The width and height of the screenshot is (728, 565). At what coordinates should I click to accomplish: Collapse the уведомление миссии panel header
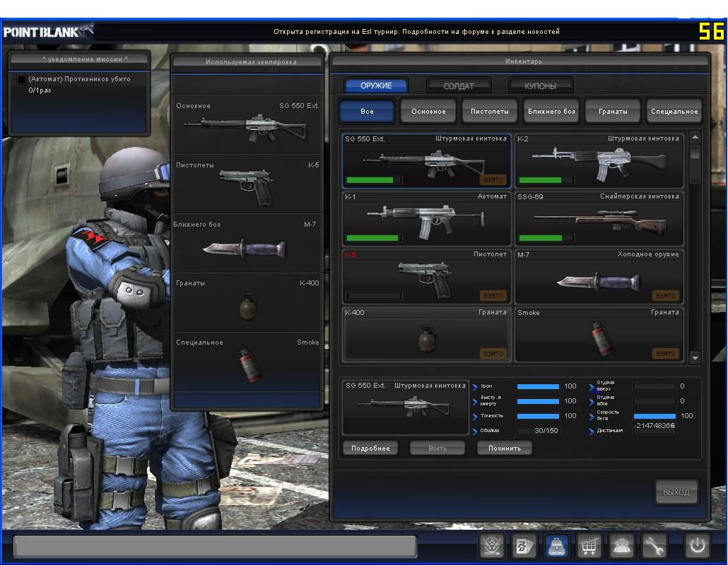tap(78, 59)
